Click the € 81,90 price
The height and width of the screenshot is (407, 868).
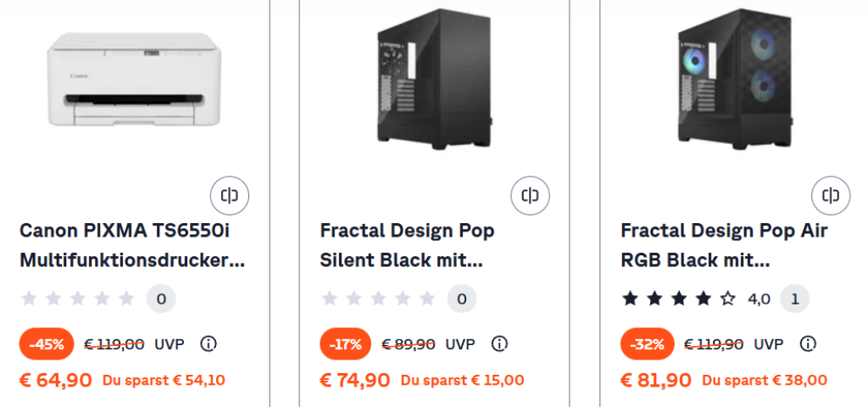click(656, 380)
